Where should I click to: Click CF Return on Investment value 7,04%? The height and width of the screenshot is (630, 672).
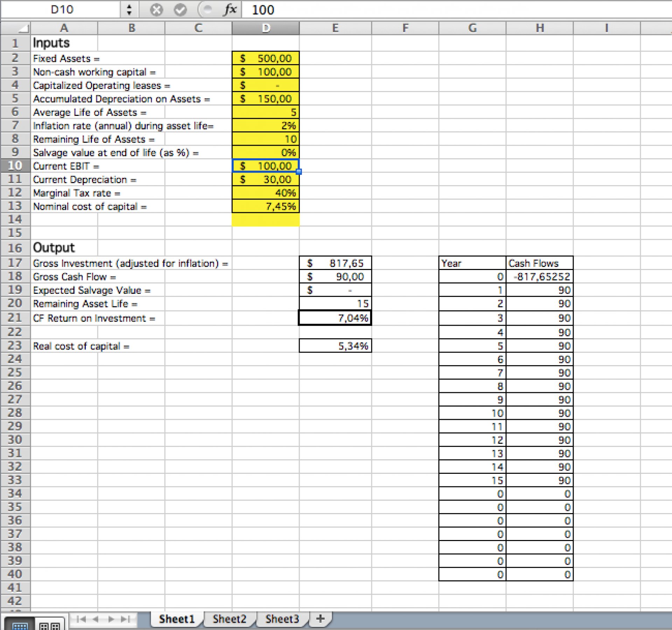tap(335, 318)
